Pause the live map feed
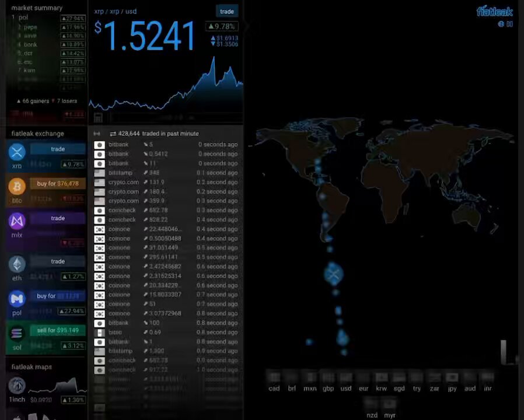 pyautogui.click(x=509, y=24)
